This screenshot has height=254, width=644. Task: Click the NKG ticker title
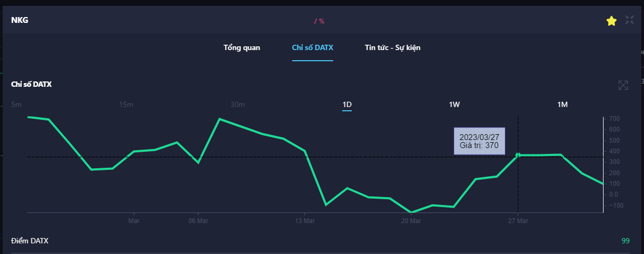click(x=20, y=20)
